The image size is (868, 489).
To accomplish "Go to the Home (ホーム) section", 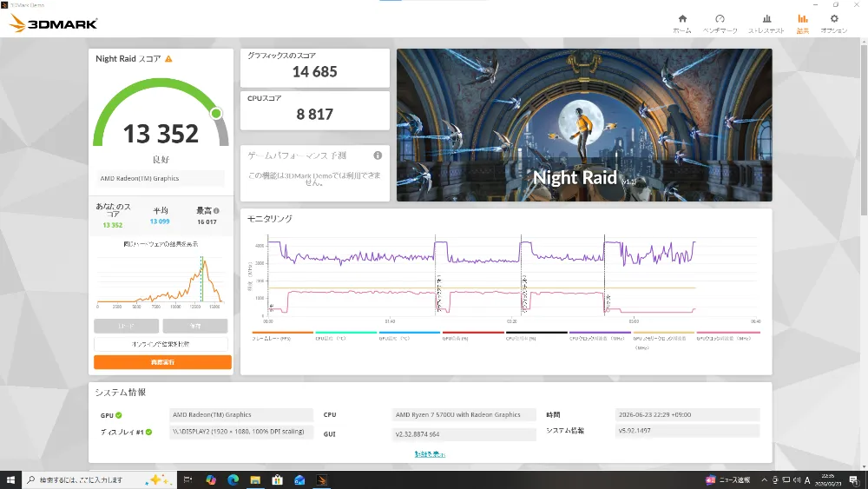I will [682, 23].
